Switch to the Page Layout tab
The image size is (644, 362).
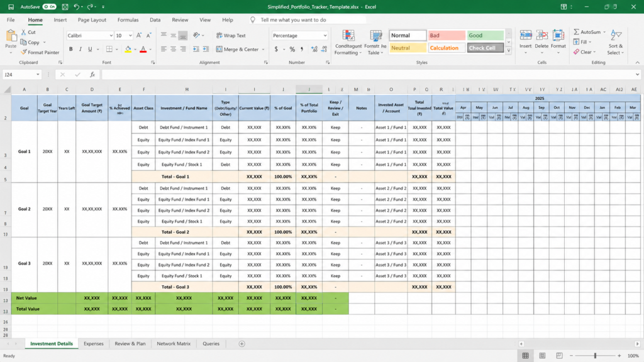92,19
